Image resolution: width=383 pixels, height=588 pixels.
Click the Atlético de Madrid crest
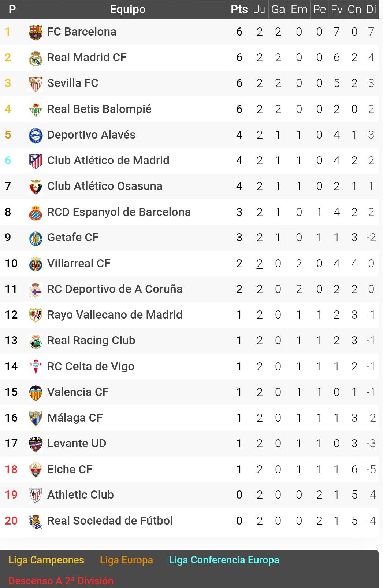36,161
